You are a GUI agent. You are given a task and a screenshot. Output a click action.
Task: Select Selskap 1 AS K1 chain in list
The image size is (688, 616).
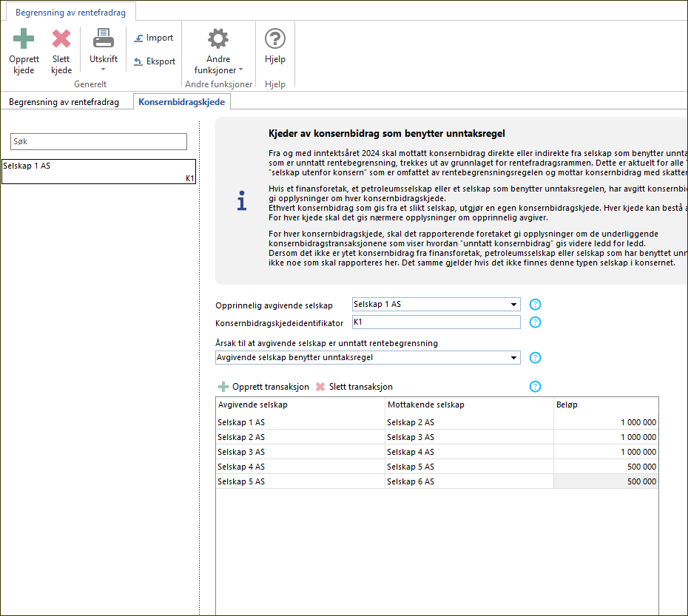[x=98, y=172]
